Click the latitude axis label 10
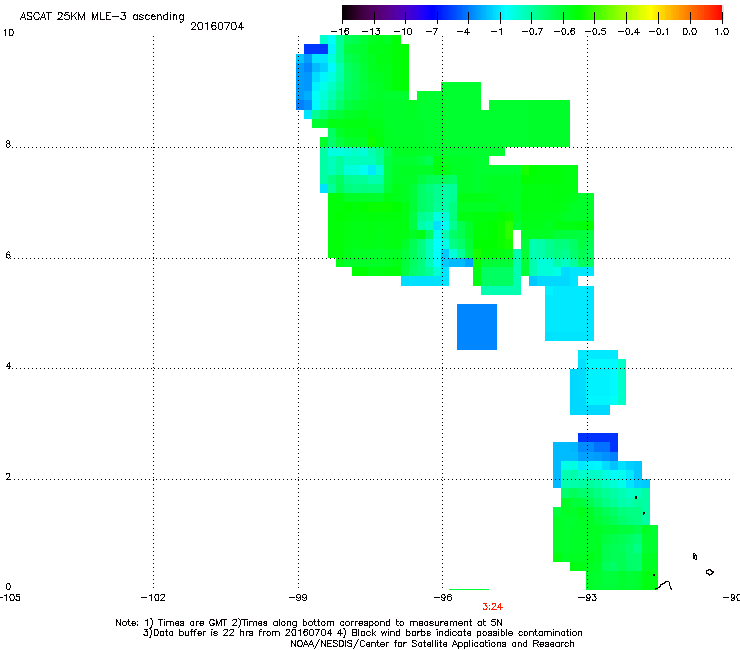The image size is (740, 650). [8, 33]
